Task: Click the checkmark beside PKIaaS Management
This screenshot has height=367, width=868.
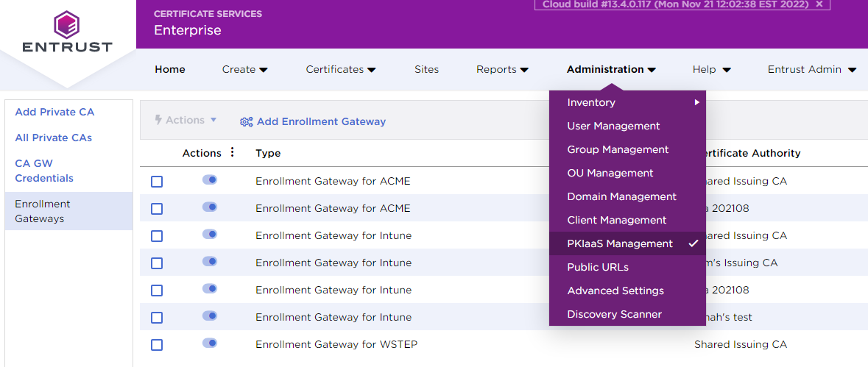Action: pyautogui.click(x=694, y=243)
